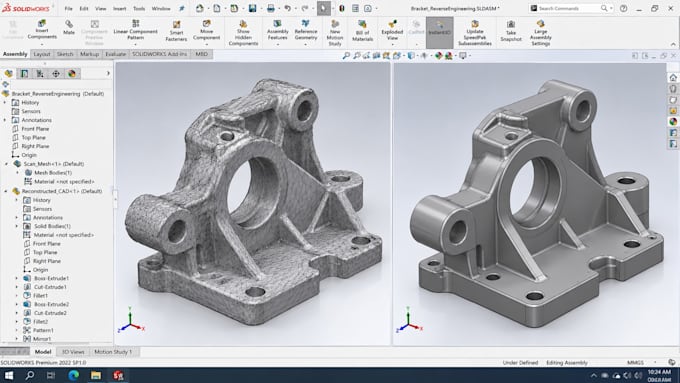Expand the Scan_Mesh<1> component node

tap(6, 164)
